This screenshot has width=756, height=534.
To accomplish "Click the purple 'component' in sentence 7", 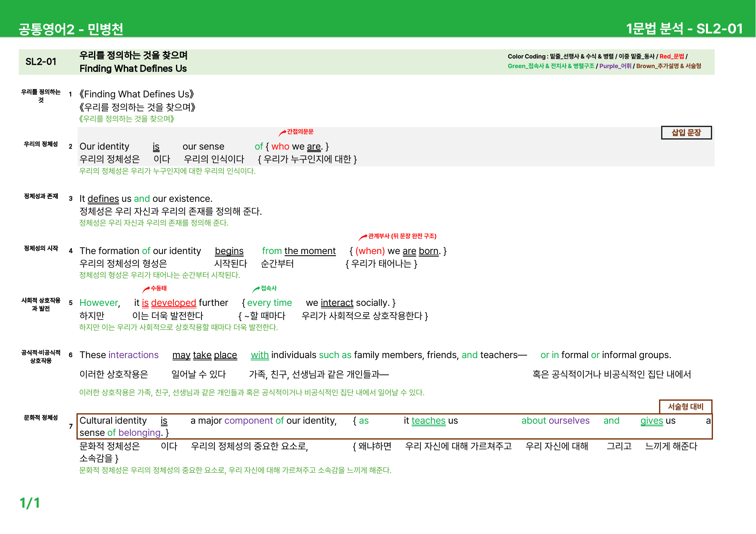I will [x=248, y=421].
